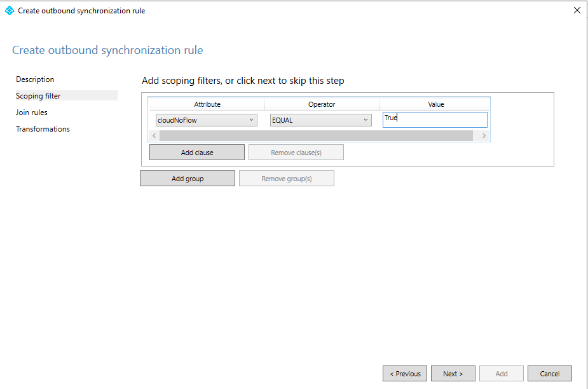Click the Attribute column header
The image size is (588, 389).
click(x=207, y=104)
